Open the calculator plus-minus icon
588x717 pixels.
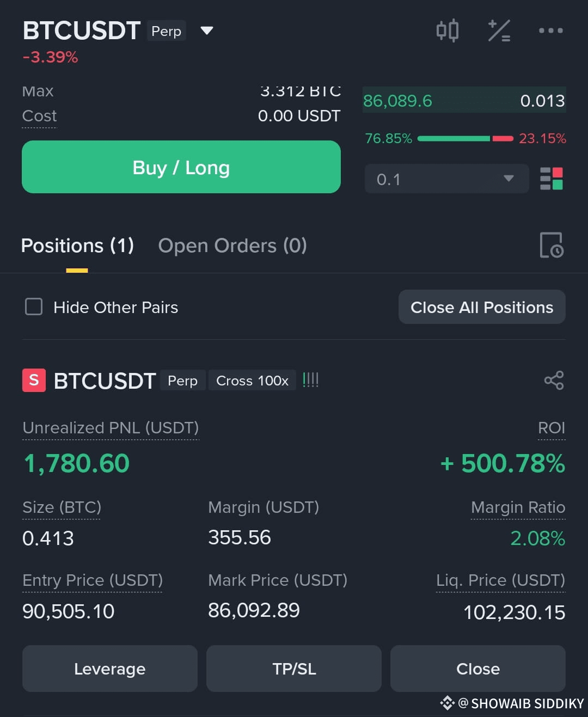pos(499,30)
